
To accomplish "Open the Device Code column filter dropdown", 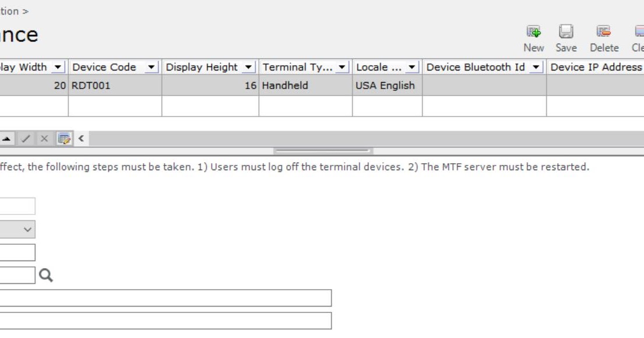I will [150, 66].
